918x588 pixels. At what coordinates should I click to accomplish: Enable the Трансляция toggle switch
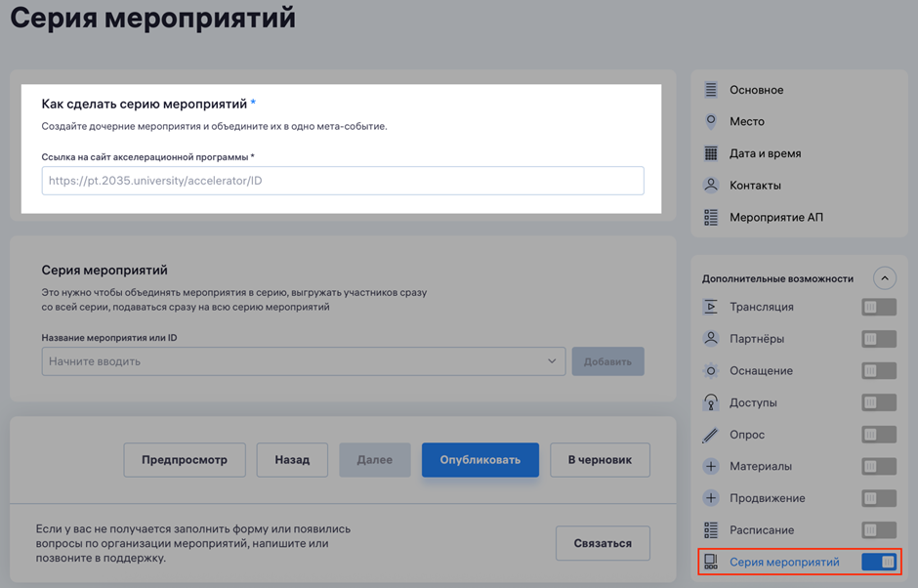tap(879, 308)
